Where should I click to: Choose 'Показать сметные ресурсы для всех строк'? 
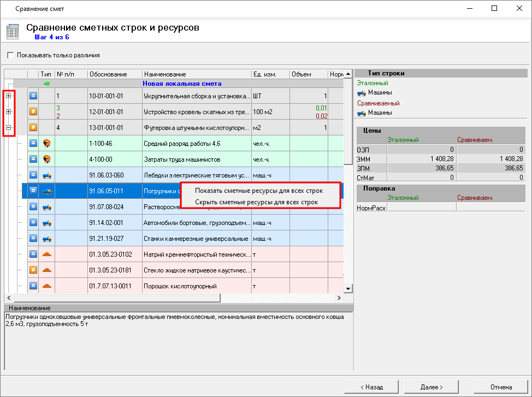pyautogui.click(x=258, y=191)
